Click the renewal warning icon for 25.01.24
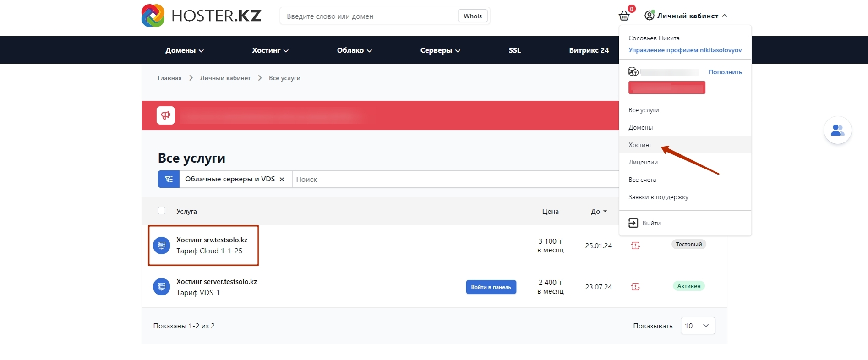The height and width of the screenshot is (360, 868). 635,245
